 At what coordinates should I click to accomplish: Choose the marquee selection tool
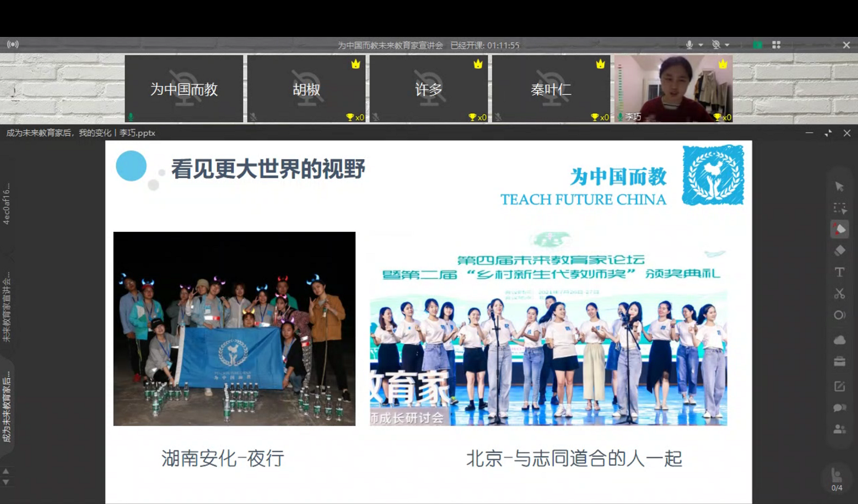click(x=840, y=209)
